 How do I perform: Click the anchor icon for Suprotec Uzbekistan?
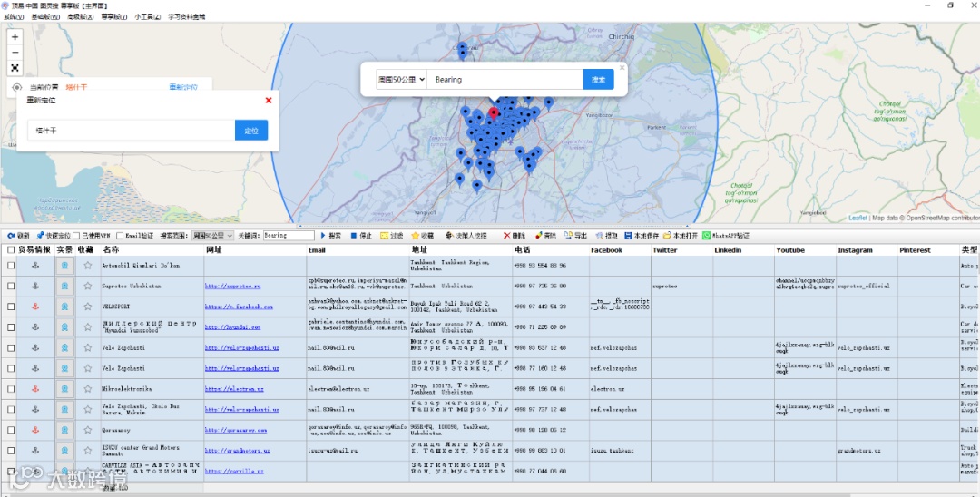pyautogui.click(x=35, y=286)
